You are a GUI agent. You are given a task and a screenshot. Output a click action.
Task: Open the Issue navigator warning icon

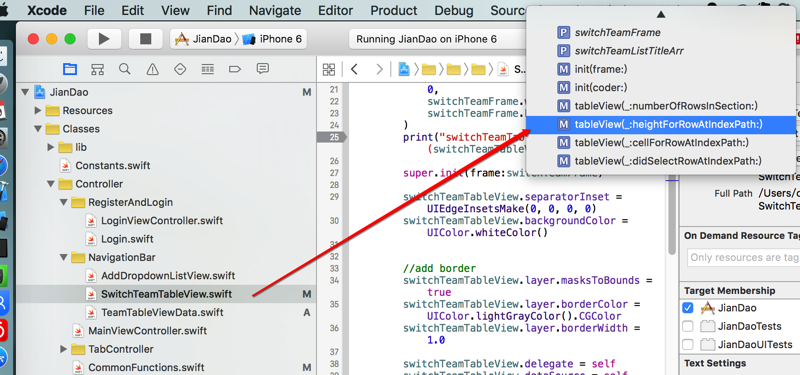point(152,69)
